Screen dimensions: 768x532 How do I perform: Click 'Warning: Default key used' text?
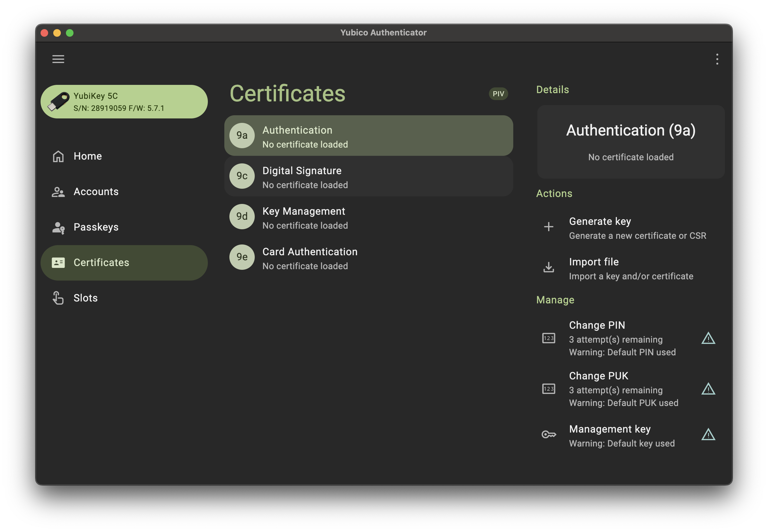tap(622, 443)
